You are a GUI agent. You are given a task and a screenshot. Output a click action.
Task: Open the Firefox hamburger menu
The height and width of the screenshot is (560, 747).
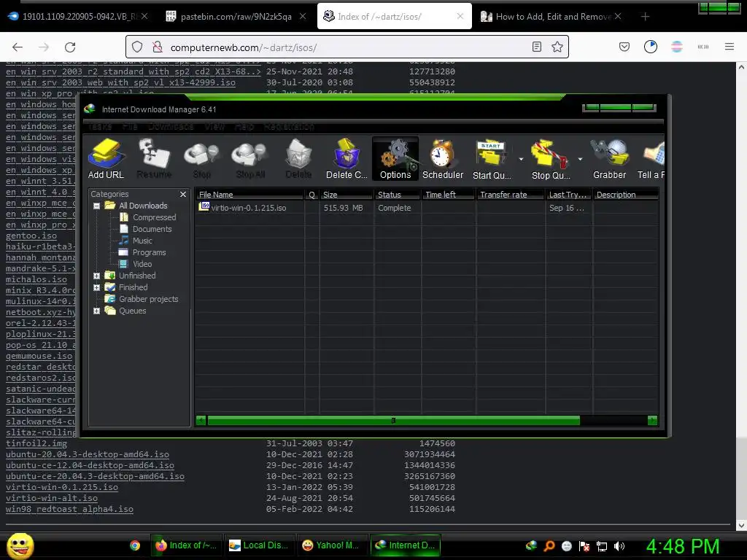pos(729,47)
